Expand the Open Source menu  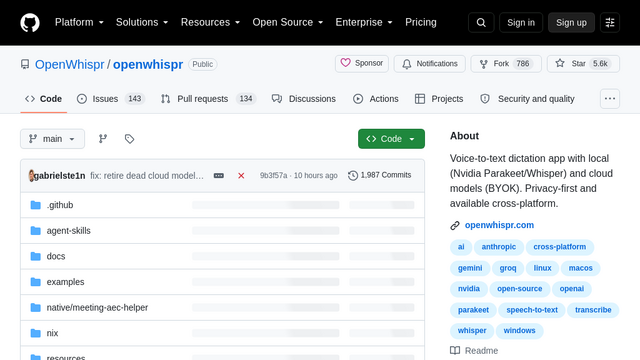point(288,22)
